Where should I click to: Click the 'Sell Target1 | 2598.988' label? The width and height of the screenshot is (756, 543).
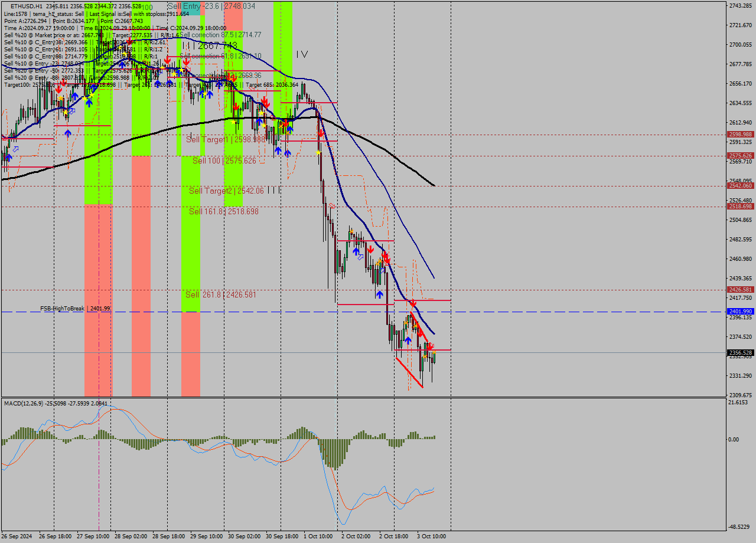click(225, 139)
